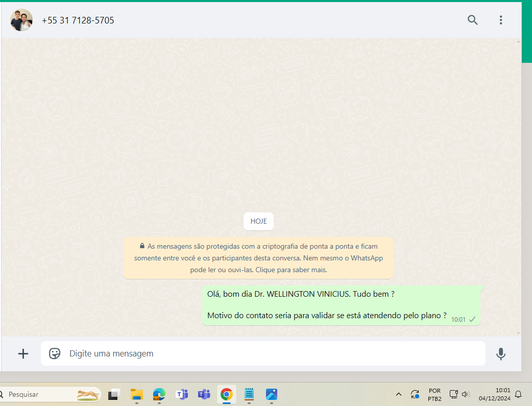Open the Photos taskbar app
Viewport: 532px width, 406px height.
pos(272,394)
